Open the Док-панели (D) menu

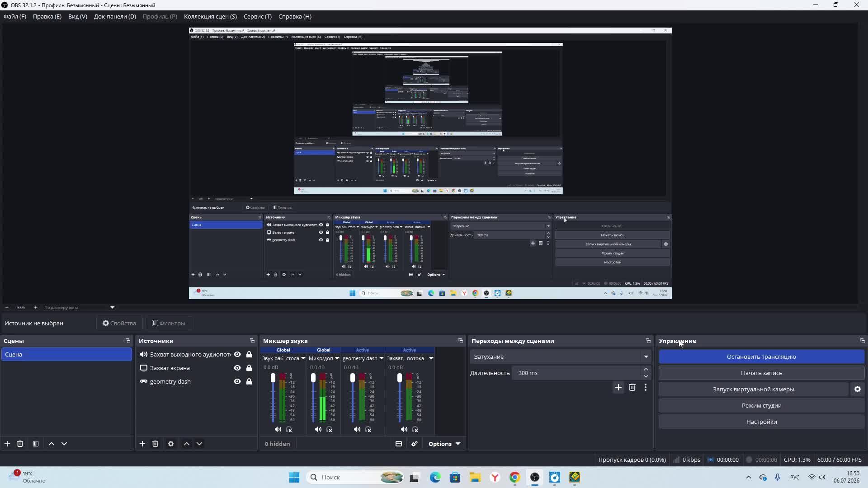115,16
